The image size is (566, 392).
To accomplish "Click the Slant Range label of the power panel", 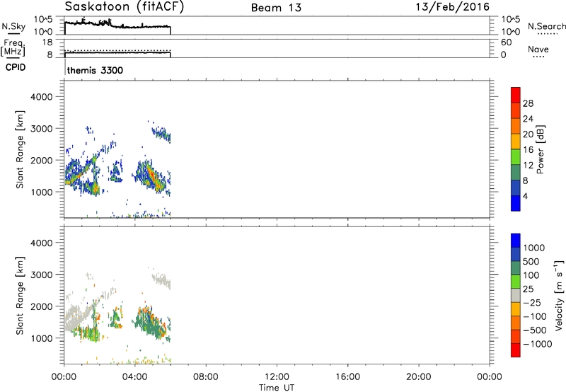I will pos(20,150).
